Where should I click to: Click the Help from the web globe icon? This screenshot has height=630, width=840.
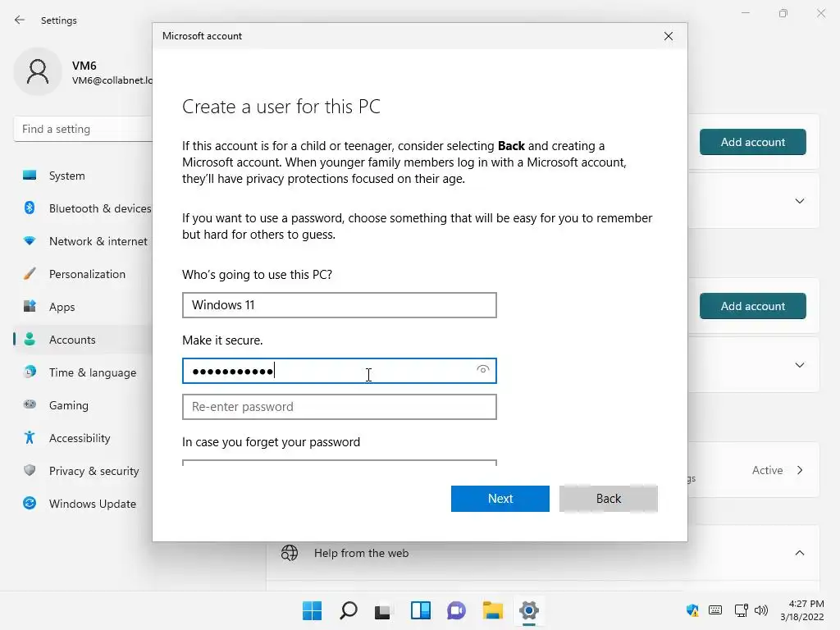click(290, 552)
